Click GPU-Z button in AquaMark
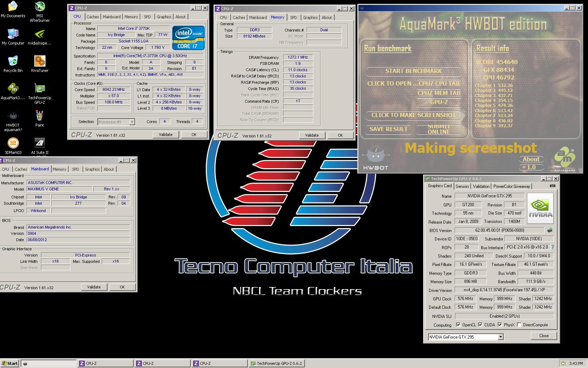 click(439, 102)
